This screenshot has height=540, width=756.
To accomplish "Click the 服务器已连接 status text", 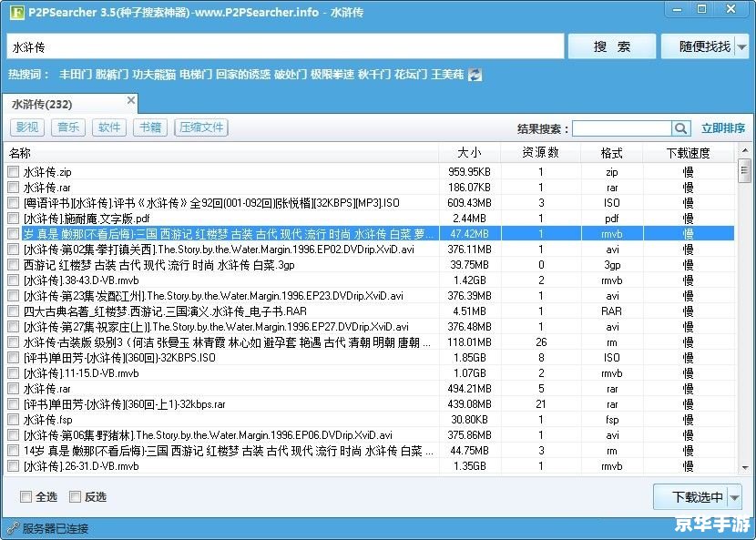I will click(x=56, y=528).
